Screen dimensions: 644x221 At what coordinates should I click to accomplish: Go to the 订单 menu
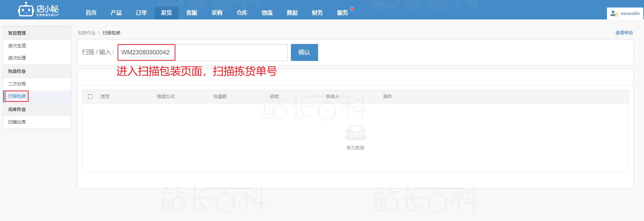pyautogui.click(x=141, y=13)
